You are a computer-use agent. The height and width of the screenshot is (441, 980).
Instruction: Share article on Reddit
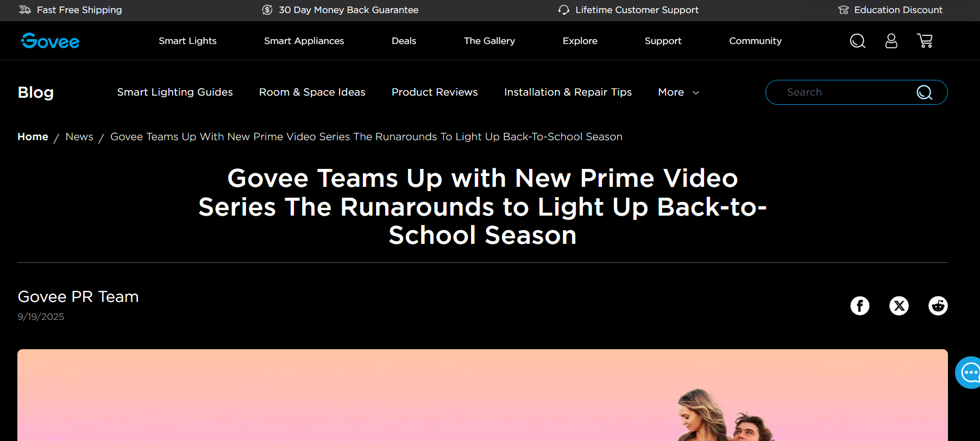click(x=938, y=306)
